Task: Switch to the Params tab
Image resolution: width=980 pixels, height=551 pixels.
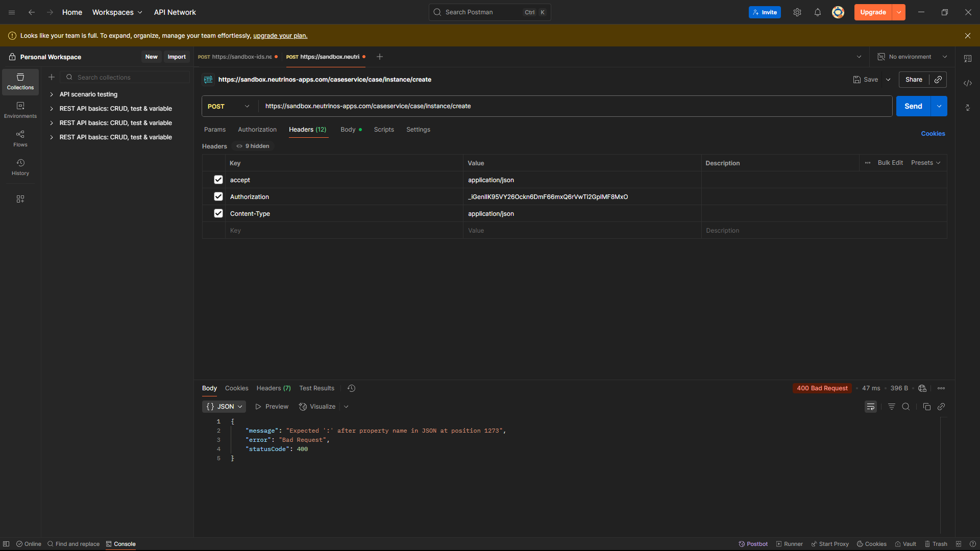Action: pos(215,130)
